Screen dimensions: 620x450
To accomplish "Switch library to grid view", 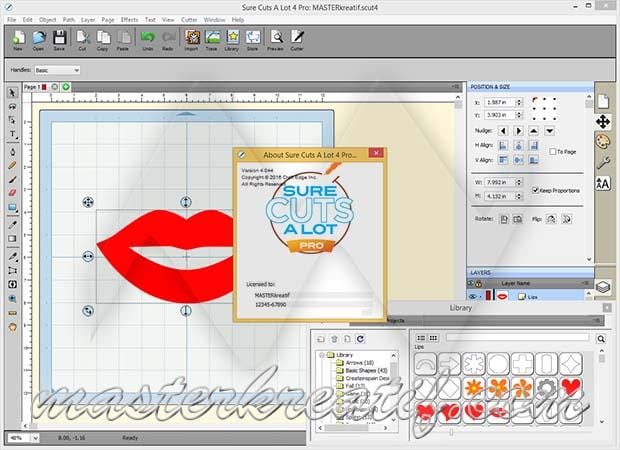I will tap(433, 338).
